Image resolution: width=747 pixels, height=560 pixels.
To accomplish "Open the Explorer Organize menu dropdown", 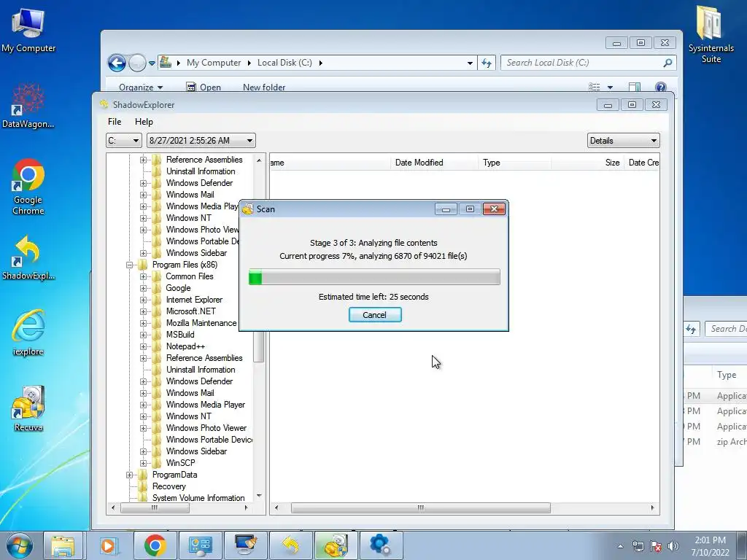I will [x=141, y=87].
